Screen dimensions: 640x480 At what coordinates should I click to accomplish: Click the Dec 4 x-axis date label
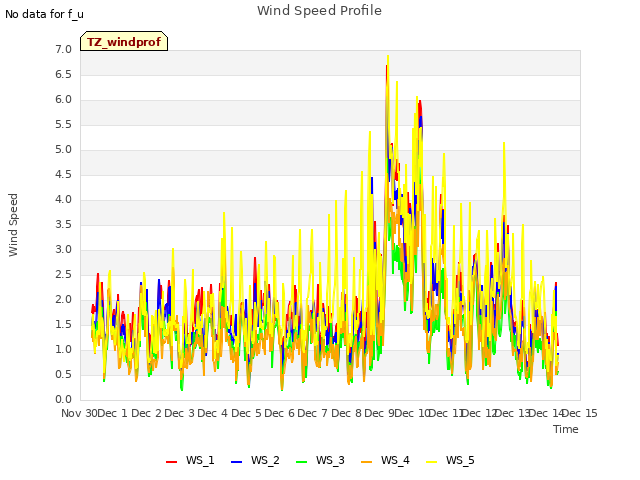click(x=213, y=413)
